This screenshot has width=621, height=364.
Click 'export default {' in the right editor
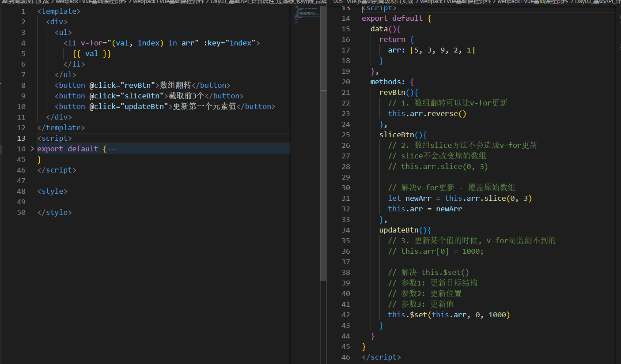coord(396,18)
